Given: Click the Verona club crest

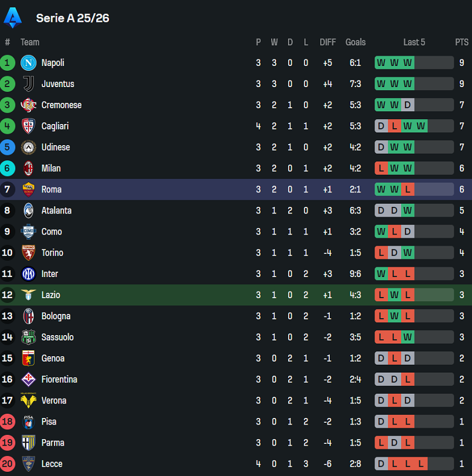Looking at the screenshot, I should 28,400.
